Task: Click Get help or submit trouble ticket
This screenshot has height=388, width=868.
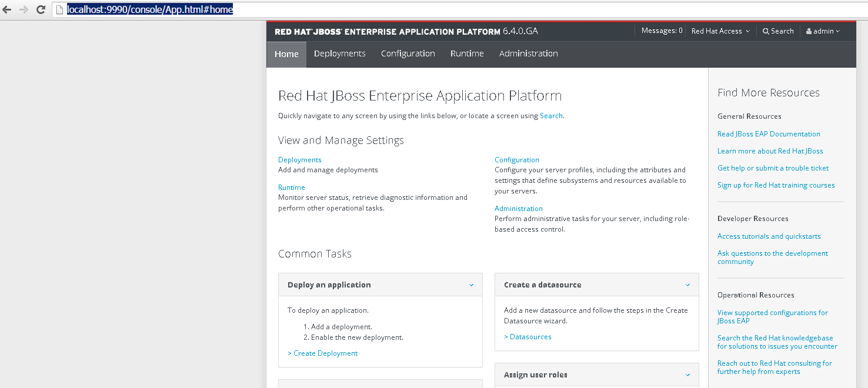Action: coord(773,168)
